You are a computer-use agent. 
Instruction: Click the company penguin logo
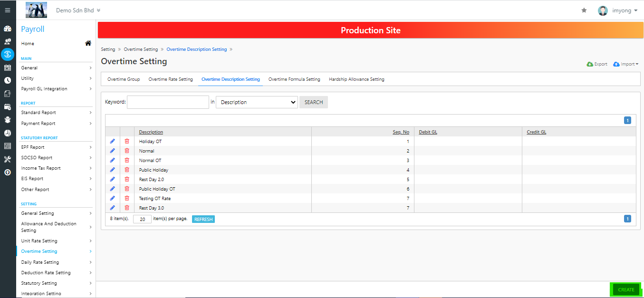click(36, 10)
